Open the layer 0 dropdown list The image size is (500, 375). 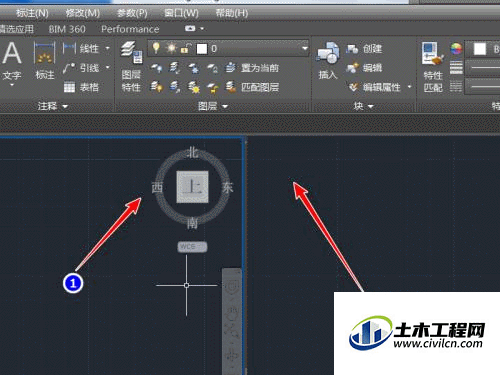click(x=305, y=49)
